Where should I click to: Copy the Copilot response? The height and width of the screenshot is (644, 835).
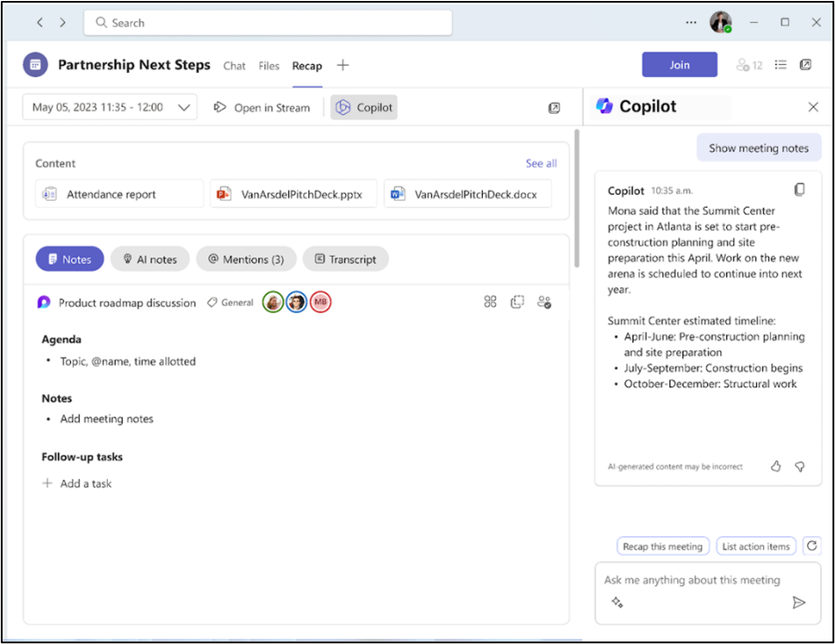pos(799,190)
